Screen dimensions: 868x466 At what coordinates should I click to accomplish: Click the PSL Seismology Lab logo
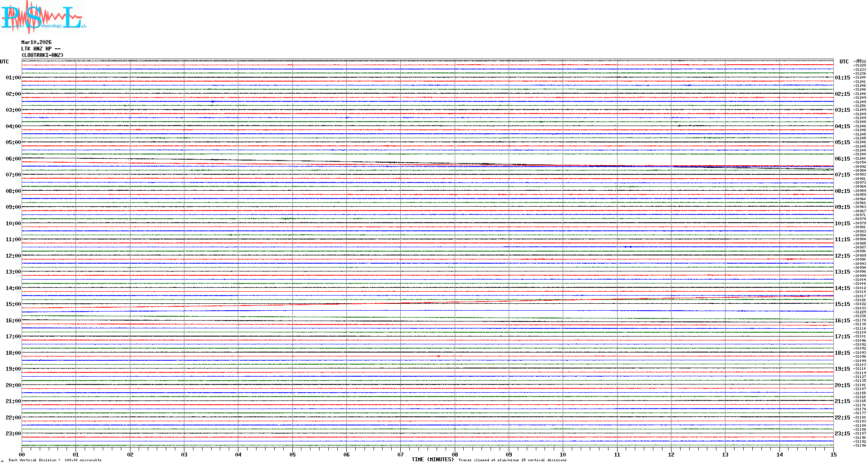43,17
